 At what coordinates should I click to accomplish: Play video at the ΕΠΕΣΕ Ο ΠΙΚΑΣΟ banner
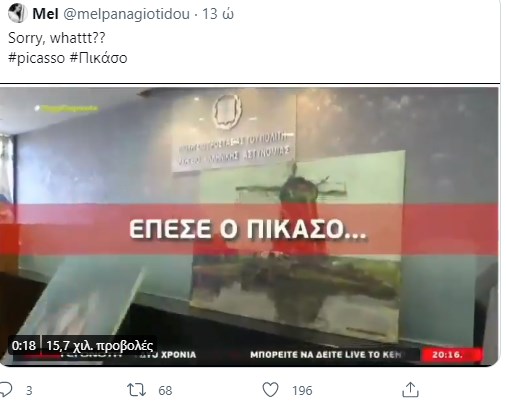[x=248, y=229]
